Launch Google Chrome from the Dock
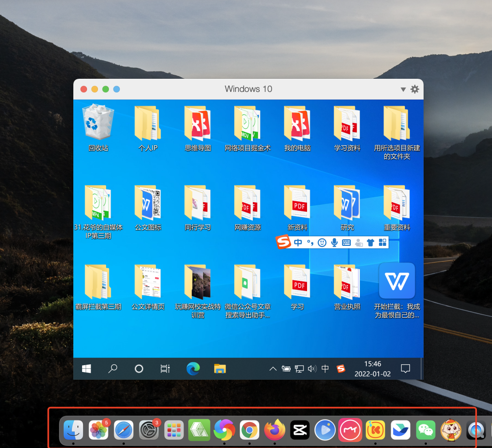Viewport: 492px width, 448px height. click(x=250, y=430)
